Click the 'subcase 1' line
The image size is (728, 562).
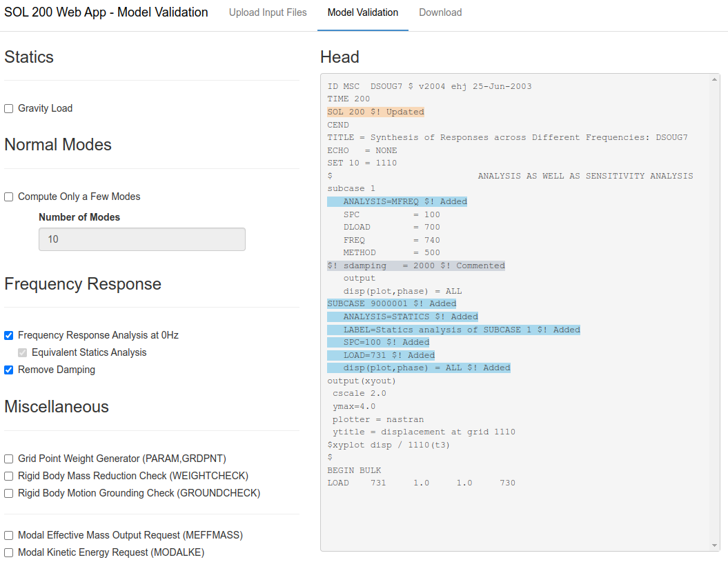pyautogui.click(x=351, y=188)
